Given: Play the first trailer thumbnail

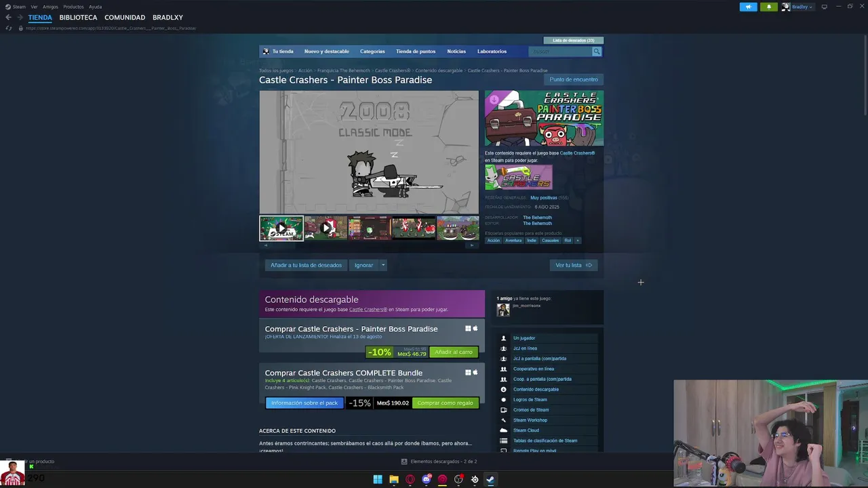Looking at the screenshot, I should click(x=281, y=228).
